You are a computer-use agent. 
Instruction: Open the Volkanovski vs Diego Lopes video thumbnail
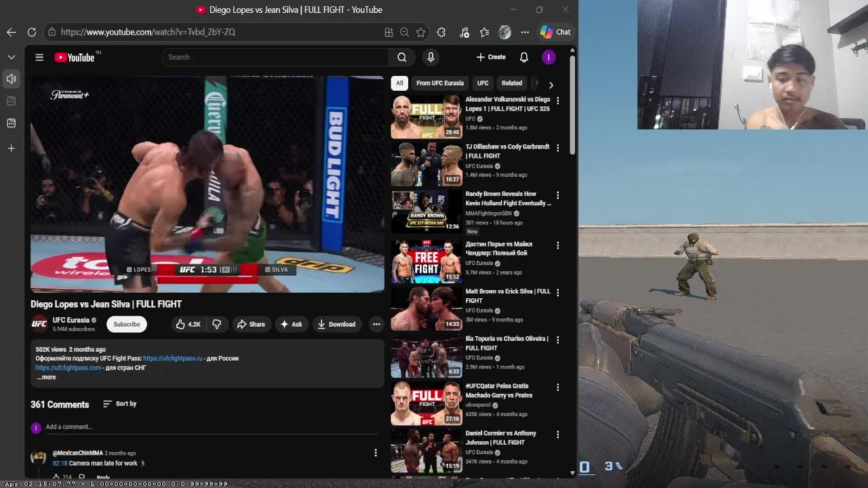click(427, 117)
